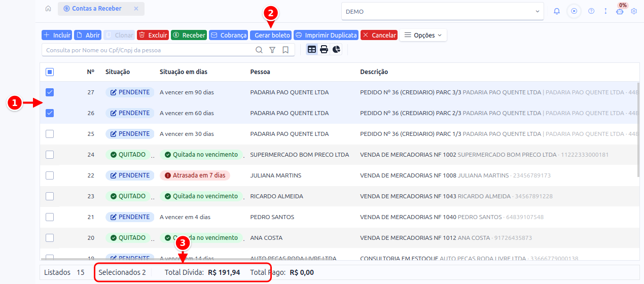Open the settings gear icon

634,11
